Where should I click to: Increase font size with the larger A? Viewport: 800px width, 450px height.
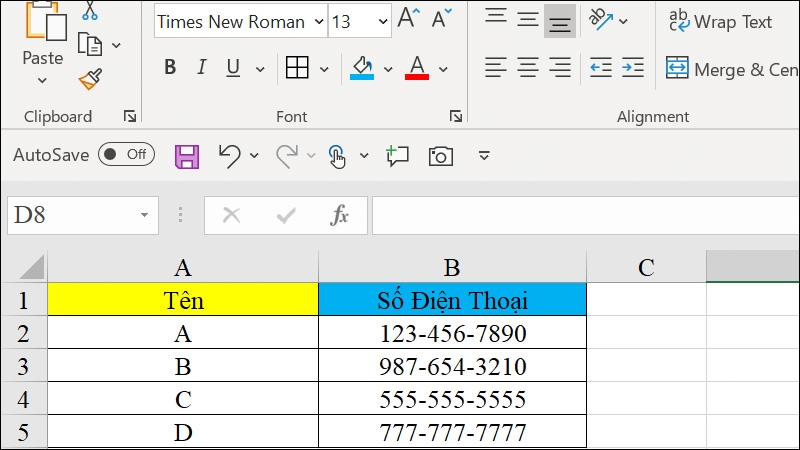(x=409, y=18)
